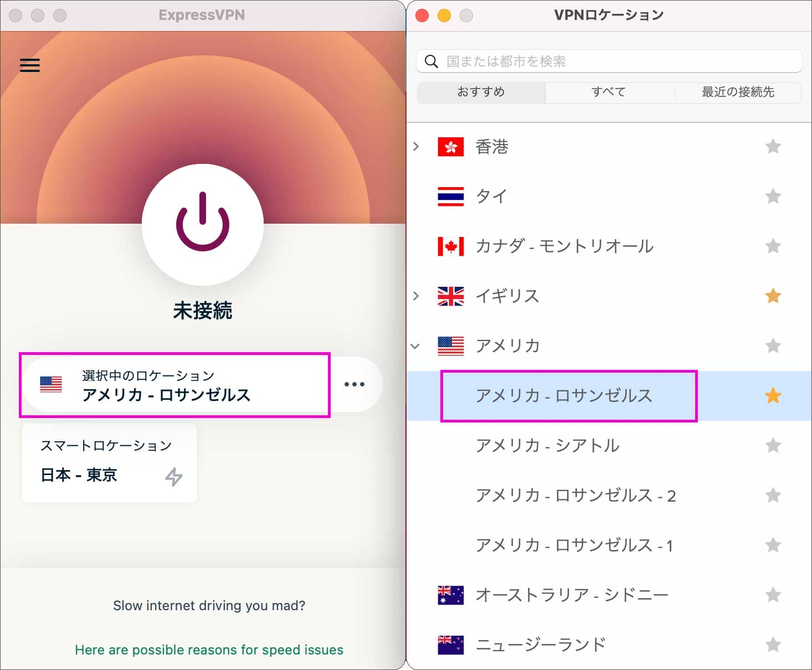Viewport: 812px width, 670px height.
Task: Favorite the アメリカ country row star
Action: (773, 346)
